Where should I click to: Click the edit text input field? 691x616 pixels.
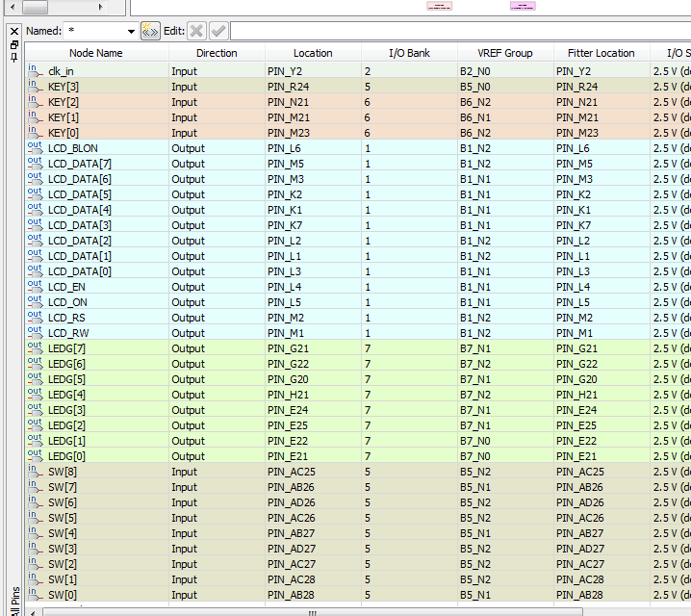coord(460,31)
